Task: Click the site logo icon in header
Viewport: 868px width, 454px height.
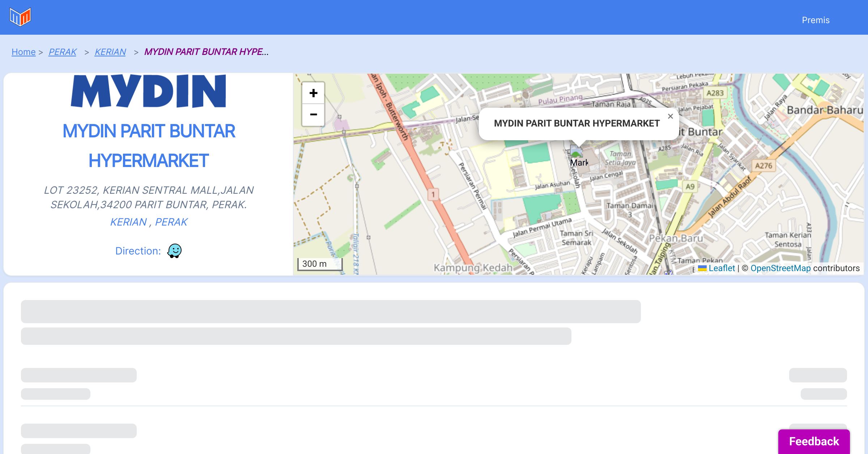Action: click(20, 17)
